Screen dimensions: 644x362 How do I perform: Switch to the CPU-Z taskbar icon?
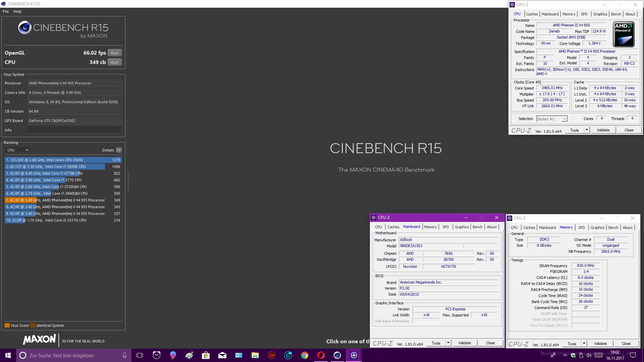pos(354,355)
